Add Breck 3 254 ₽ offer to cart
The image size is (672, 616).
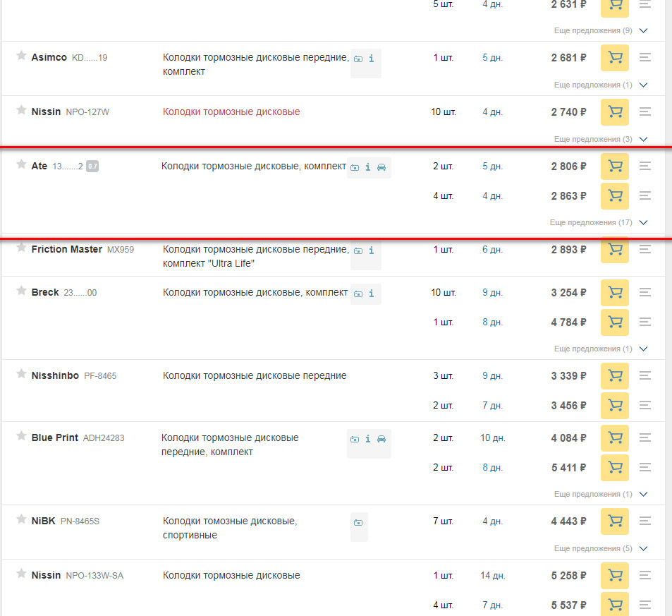point(615,293)
